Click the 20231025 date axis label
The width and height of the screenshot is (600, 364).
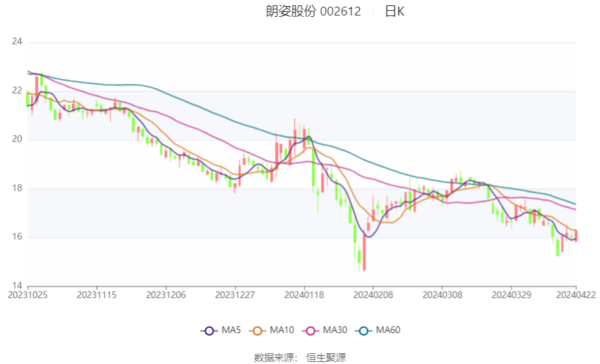(x=28, y=295)
